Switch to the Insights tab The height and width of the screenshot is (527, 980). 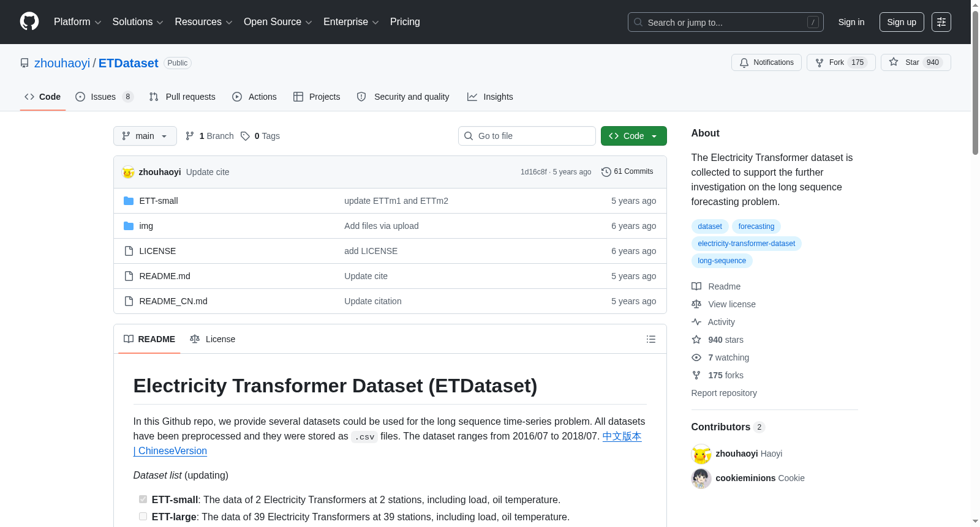point(490,97)
